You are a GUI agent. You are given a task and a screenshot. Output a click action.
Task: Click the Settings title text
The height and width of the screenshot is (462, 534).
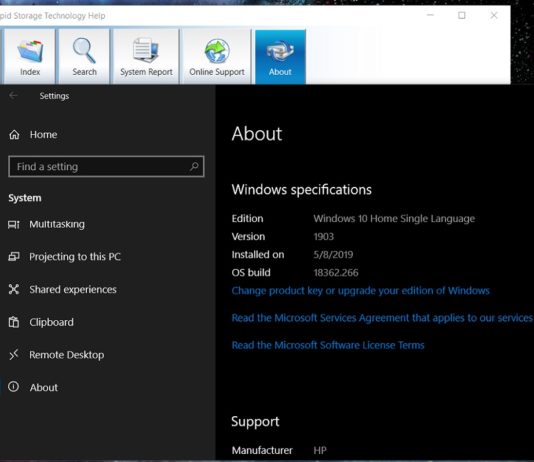[54, 96]
